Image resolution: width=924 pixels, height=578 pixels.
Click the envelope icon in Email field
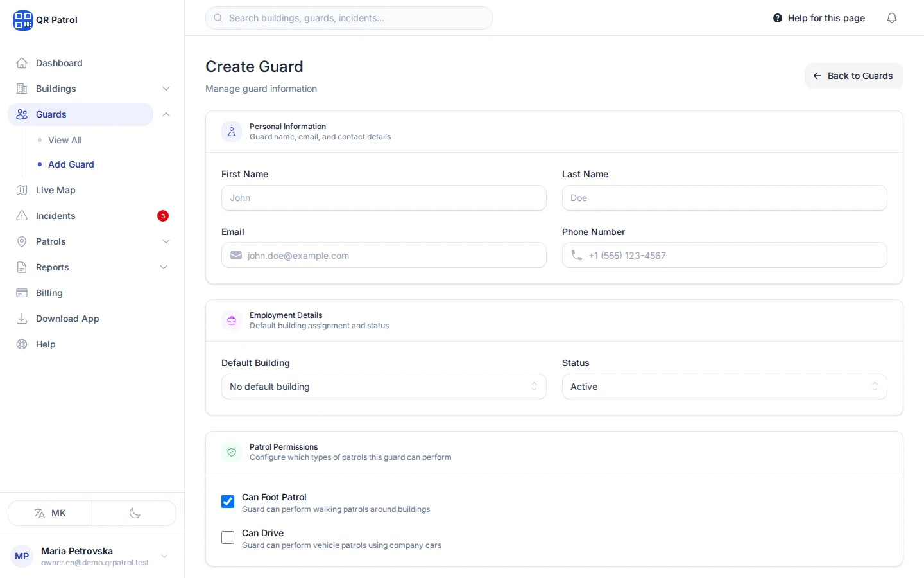pos(236,256)
